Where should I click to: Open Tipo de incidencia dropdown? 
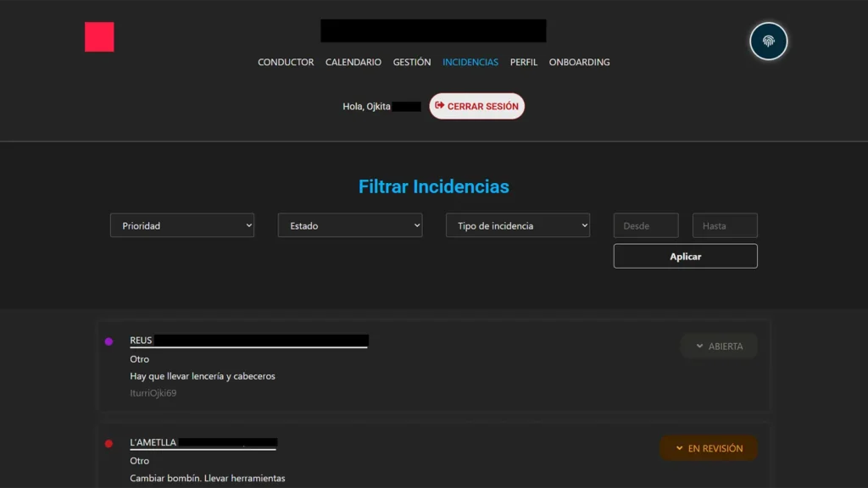point(518,225)
